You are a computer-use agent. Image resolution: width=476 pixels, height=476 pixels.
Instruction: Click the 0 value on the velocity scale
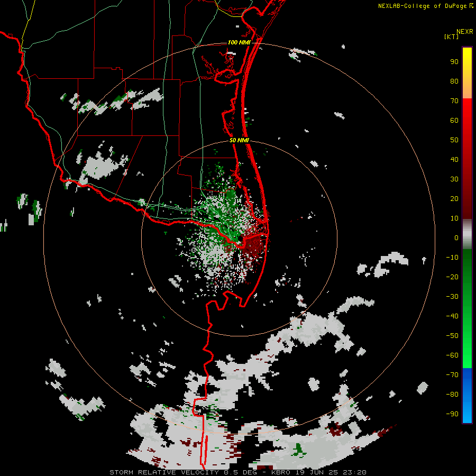coord(456,238)
